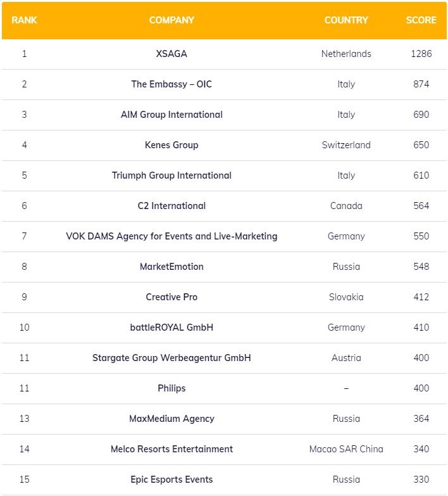This screenshot has height=496, width=448.
Task: Click the Philips company name
Action: (x=171, y=388)
